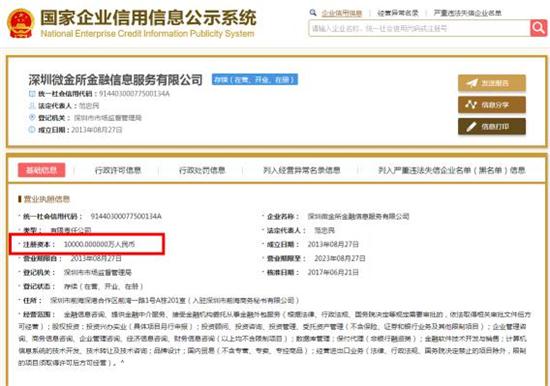The height and width of the screenshot is (386, 550).
Task: Click the company name 深圳微金所金融信息服务有限公司 heading
Action: pyautogui.click(x=115, y=80)
